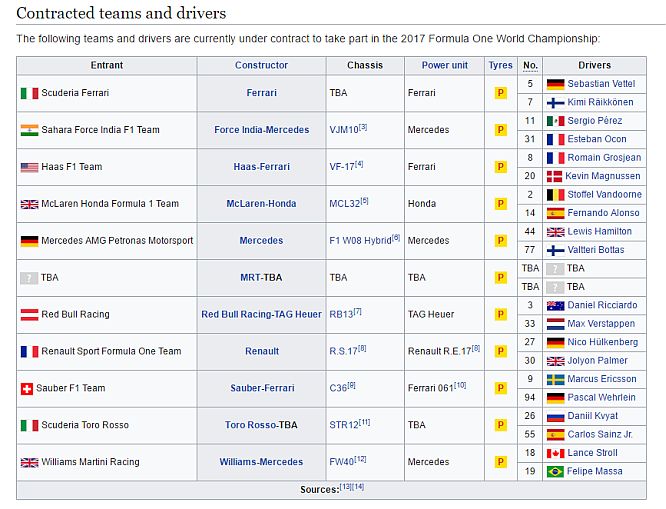Click the Indian flag beside Sahara Force India

click(x=29, y=130)
